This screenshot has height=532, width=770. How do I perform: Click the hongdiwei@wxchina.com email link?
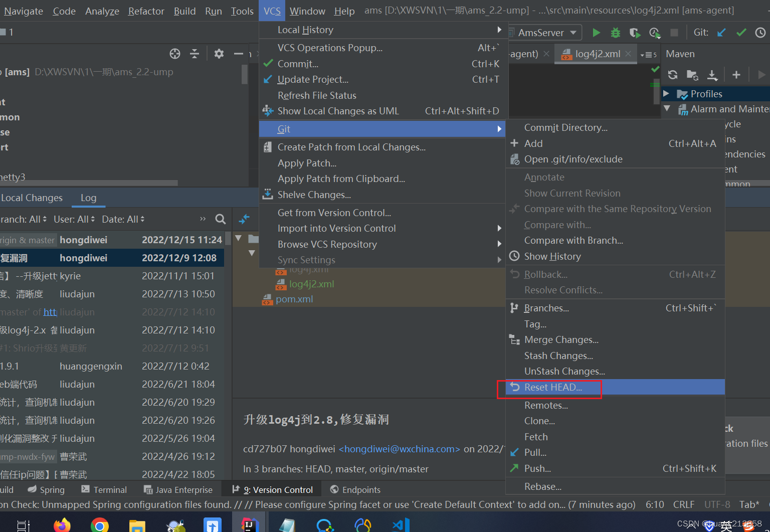400,449
